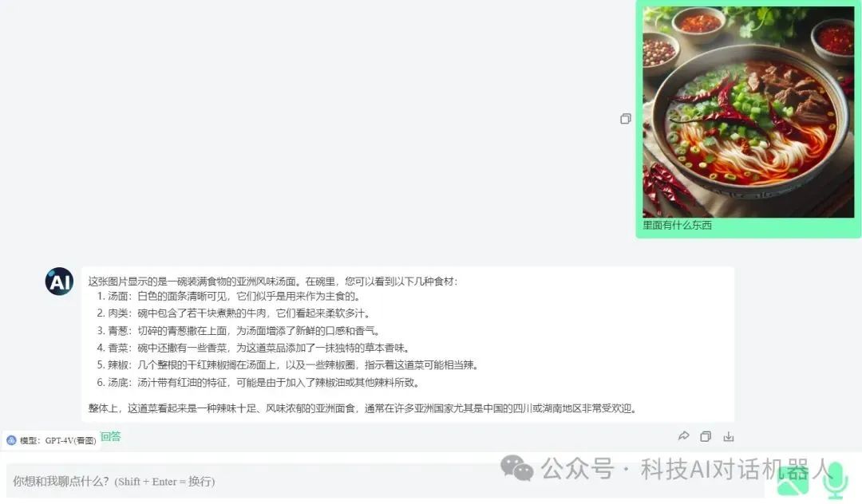Download the AI response
The image size is (862, 504).
(729, 436)
